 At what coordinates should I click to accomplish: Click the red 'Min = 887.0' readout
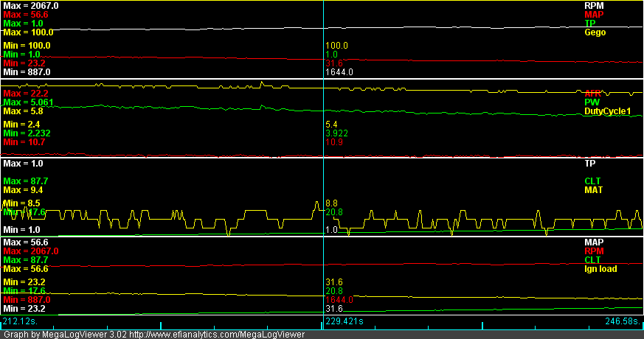pos(27,300)
